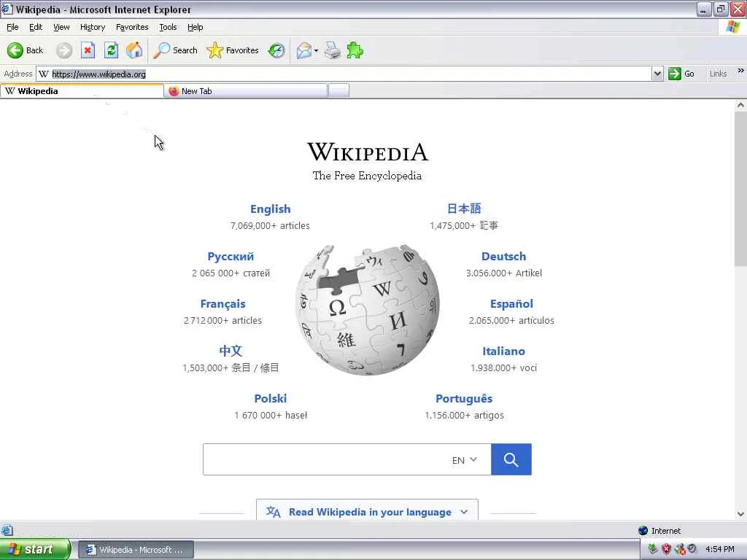Expand Read Wikipedia in your language
The width and height of the screenshot is (747, 560).
point(368,511)
